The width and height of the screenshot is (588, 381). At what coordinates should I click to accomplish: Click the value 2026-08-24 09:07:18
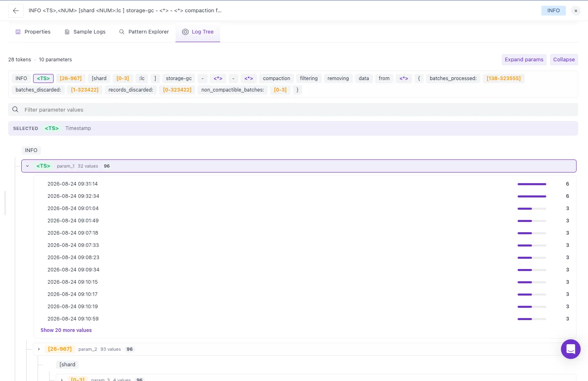pos(73,233)
